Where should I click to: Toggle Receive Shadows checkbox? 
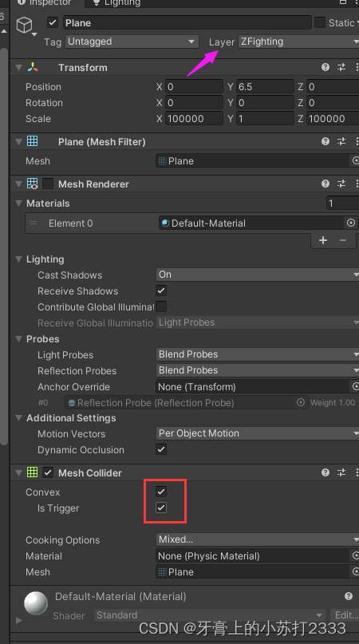(161, 290)
